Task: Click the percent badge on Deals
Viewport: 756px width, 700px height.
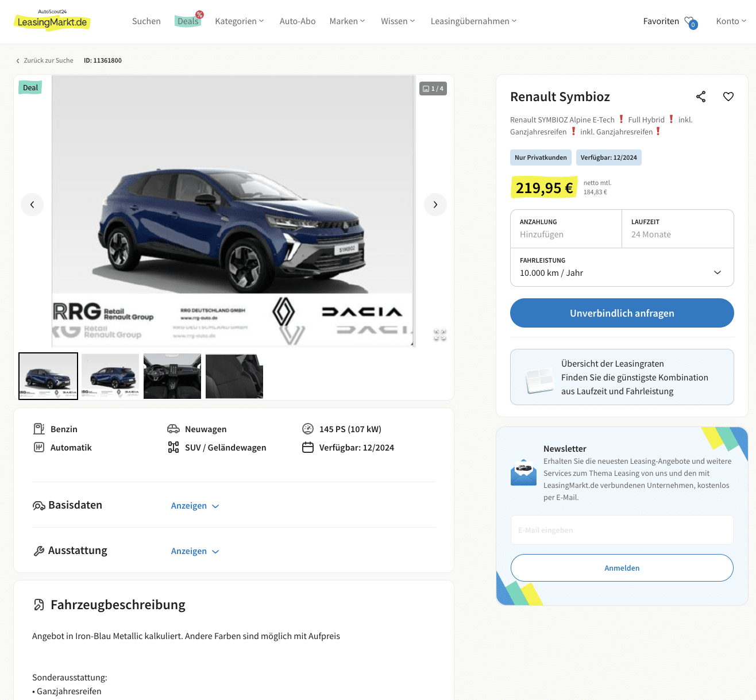Action: pos(199,14)
